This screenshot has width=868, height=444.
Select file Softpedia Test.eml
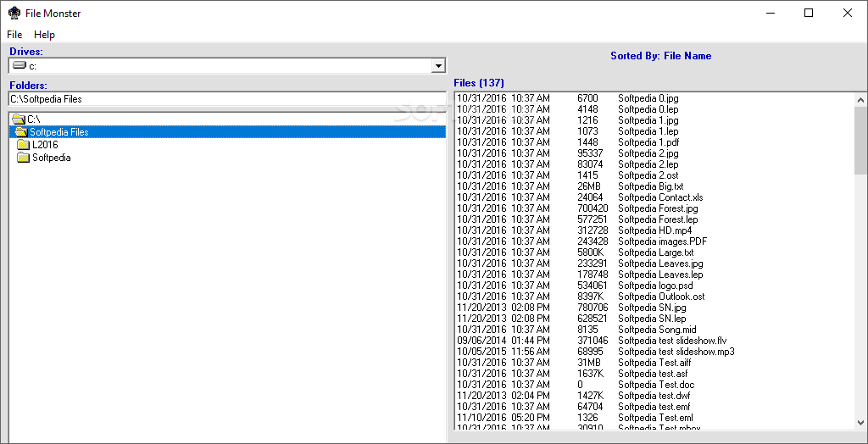(x=655, y=418)
